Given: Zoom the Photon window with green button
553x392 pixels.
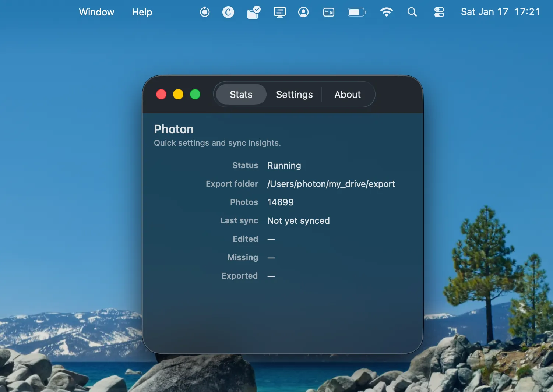Looking at the screenshot, I should (x=195, y=95).
